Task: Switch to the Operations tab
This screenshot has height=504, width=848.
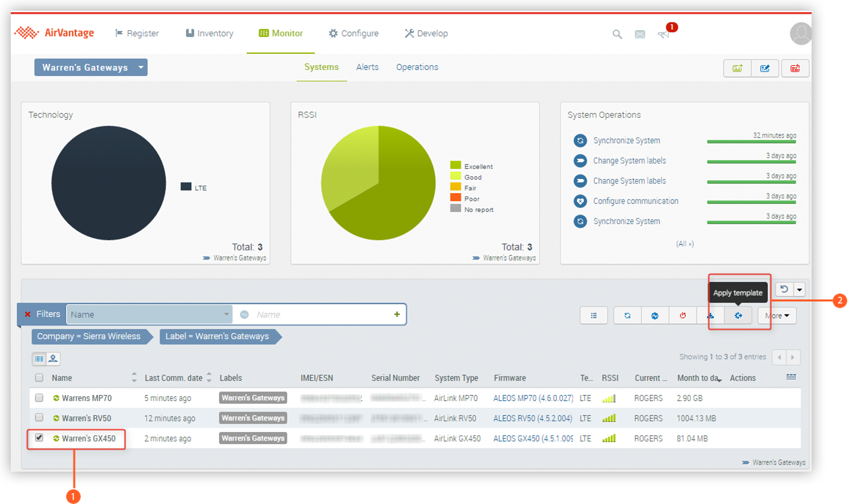Action: tap(417, 67)
